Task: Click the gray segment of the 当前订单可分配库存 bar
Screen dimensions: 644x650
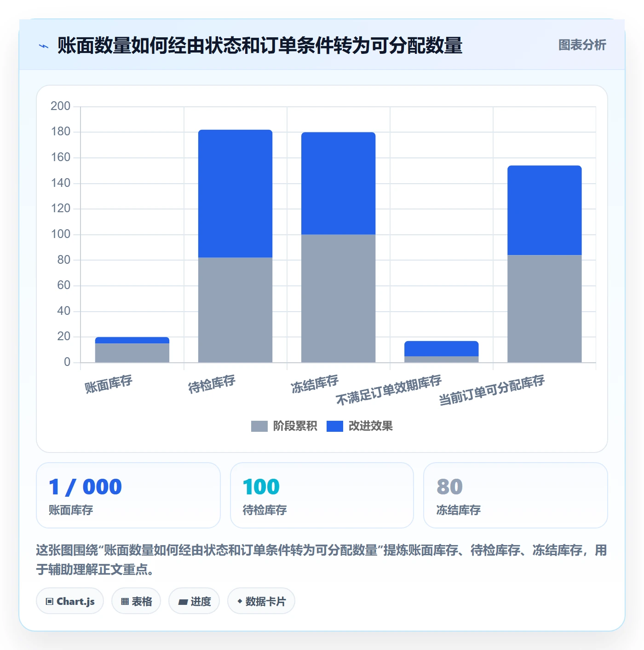Action: (x=544, y=308)
